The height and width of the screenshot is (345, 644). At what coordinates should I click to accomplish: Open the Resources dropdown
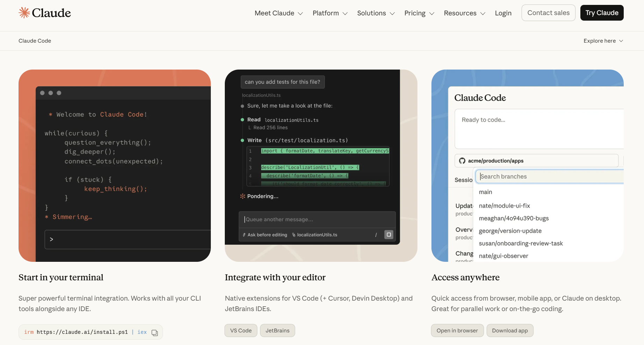(465, 13)
